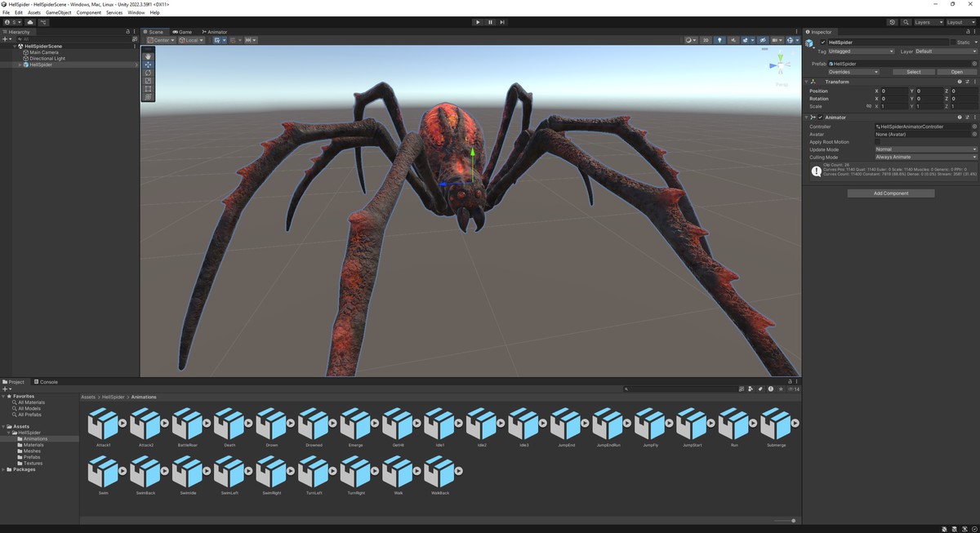Image resolution: width=980 pixels, height=533 pixels.
Task: Toggle Gizmos visibility in Scene
Action: pos(791,40)
